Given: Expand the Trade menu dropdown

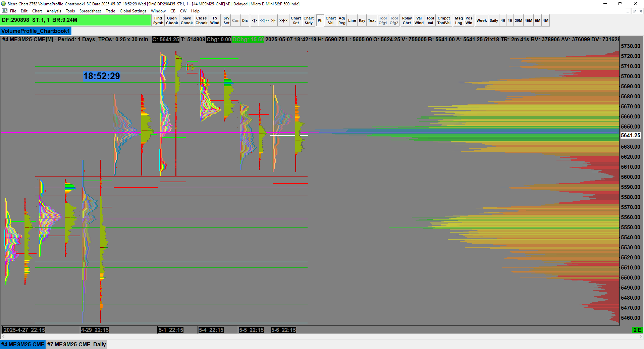Looking at the screenshot, I should (x=110, y=11).
